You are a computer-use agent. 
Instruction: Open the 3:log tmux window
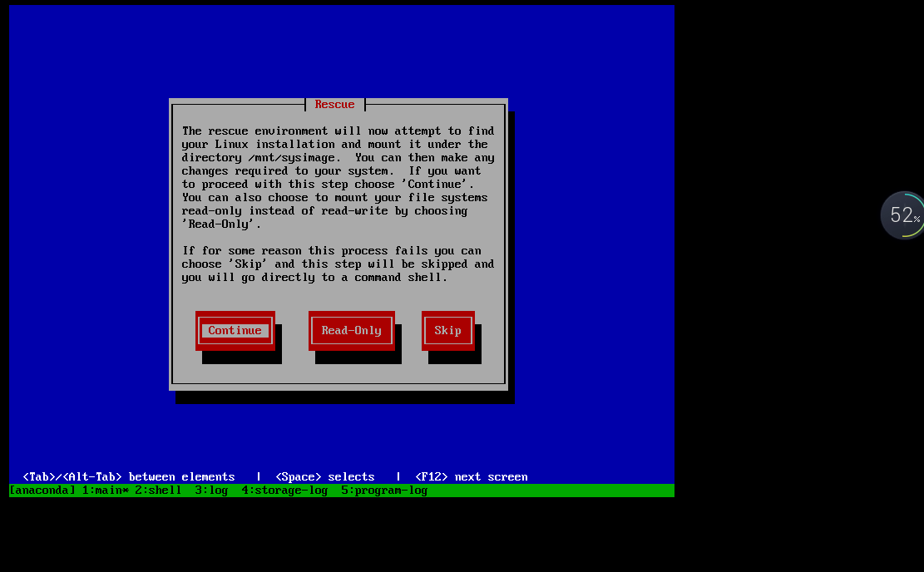(211, 491)
